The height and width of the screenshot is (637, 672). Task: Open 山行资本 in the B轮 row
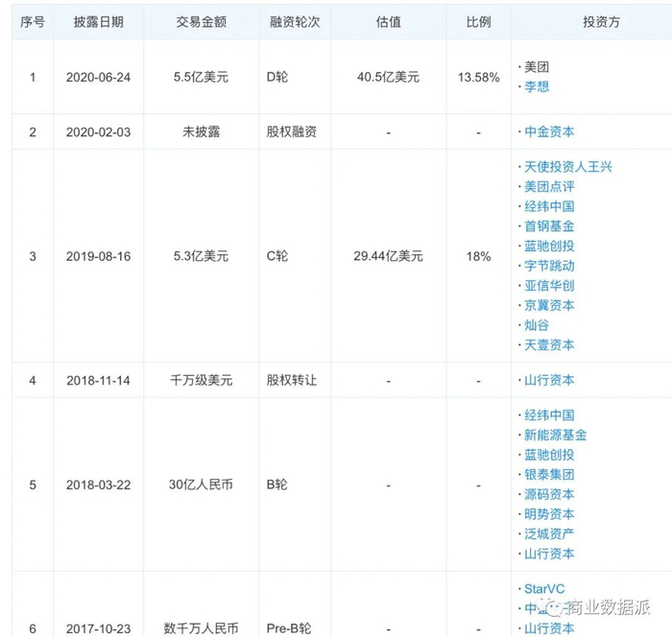click(x=549, y=554)
